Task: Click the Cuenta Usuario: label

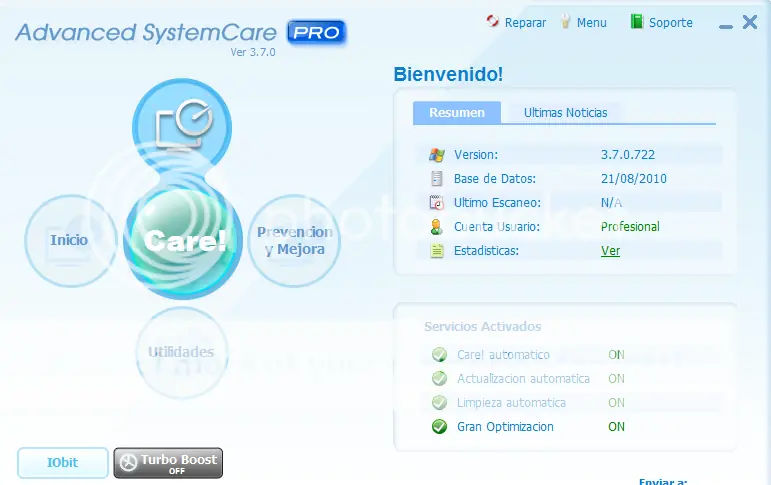Action: click(497, 227)
